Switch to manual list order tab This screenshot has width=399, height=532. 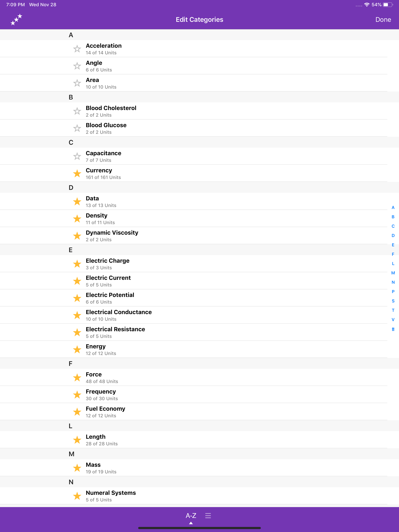208,516
